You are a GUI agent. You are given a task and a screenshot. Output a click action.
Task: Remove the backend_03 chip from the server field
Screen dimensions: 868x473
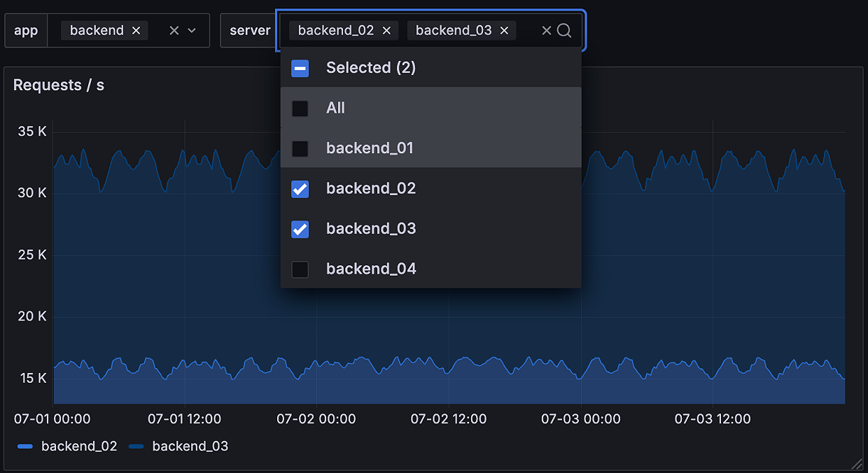pyautogui.click(x=503, y=30)
